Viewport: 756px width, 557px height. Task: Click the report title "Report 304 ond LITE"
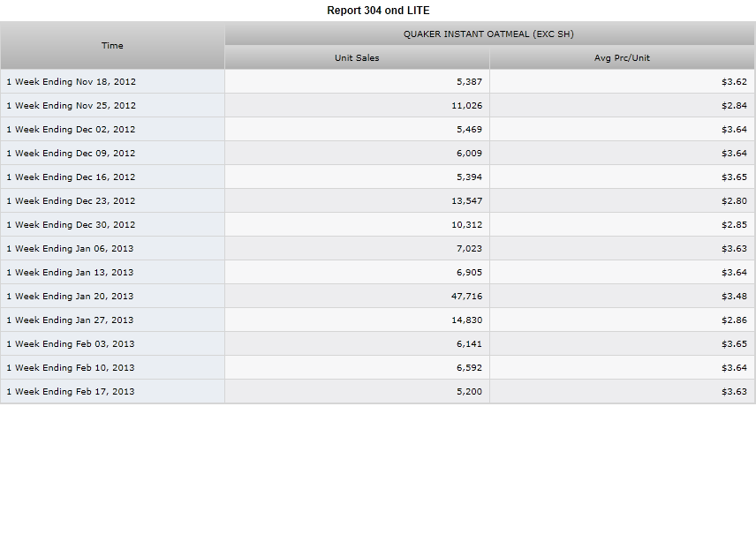[x=378, y=11]
